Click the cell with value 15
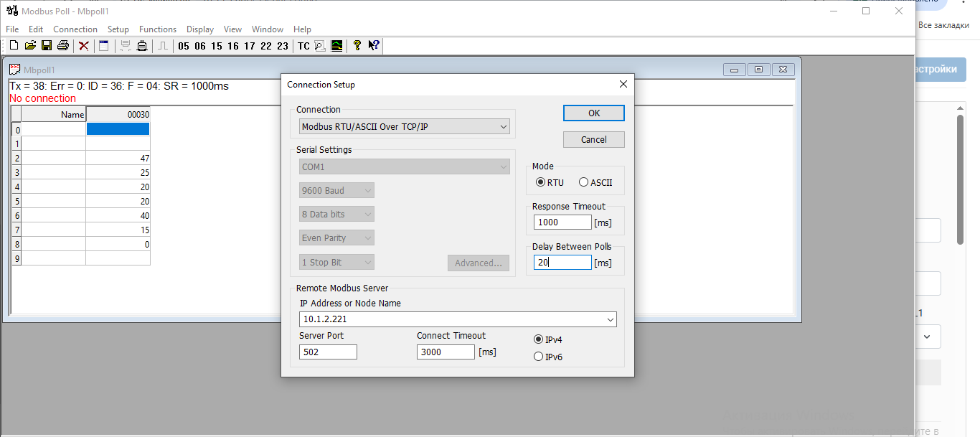980x437 pixels. click(118, 230)
